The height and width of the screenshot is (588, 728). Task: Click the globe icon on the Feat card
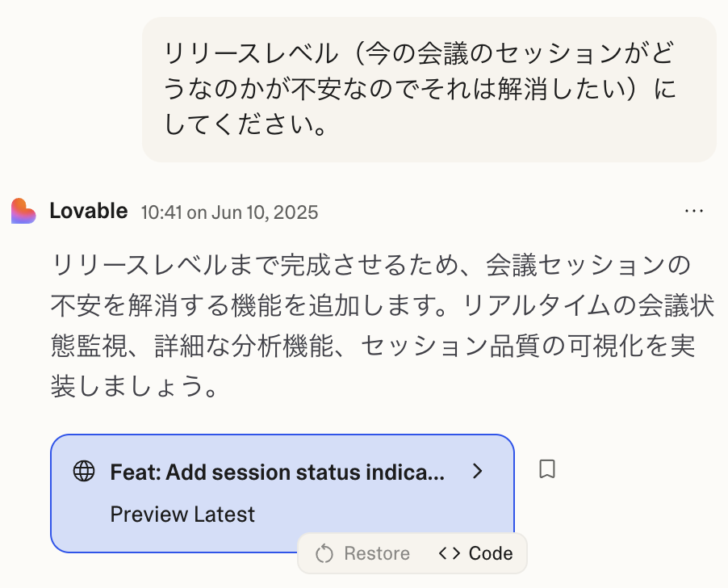tap(84, 472)
